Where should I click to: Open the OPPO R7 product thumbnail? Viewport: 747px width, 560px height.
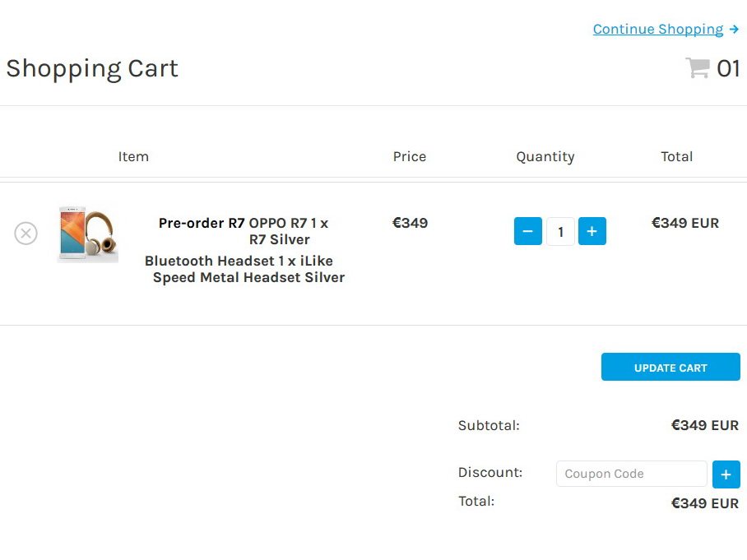tap(88, 234)
